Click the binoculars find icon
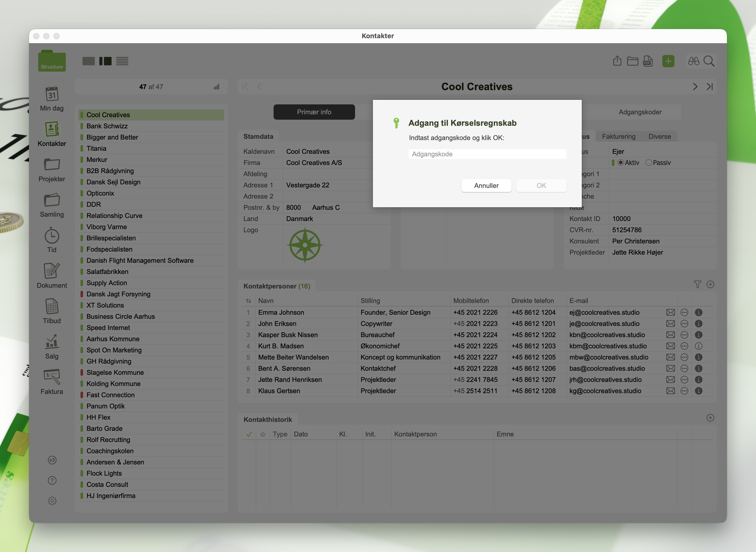This screenshot has width=756, height=552. click(694, 61)
